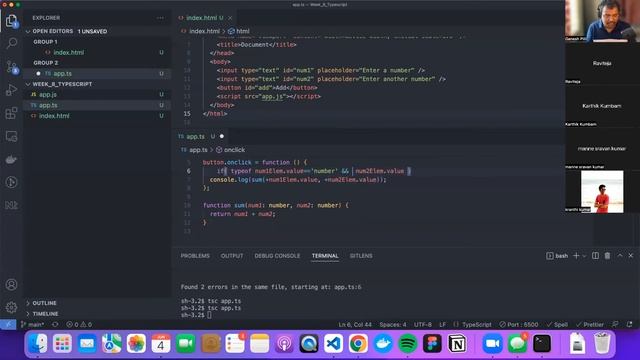The image size is (640, 360).
Task: Toggle Prettier formatter status item
Action: 590,324
